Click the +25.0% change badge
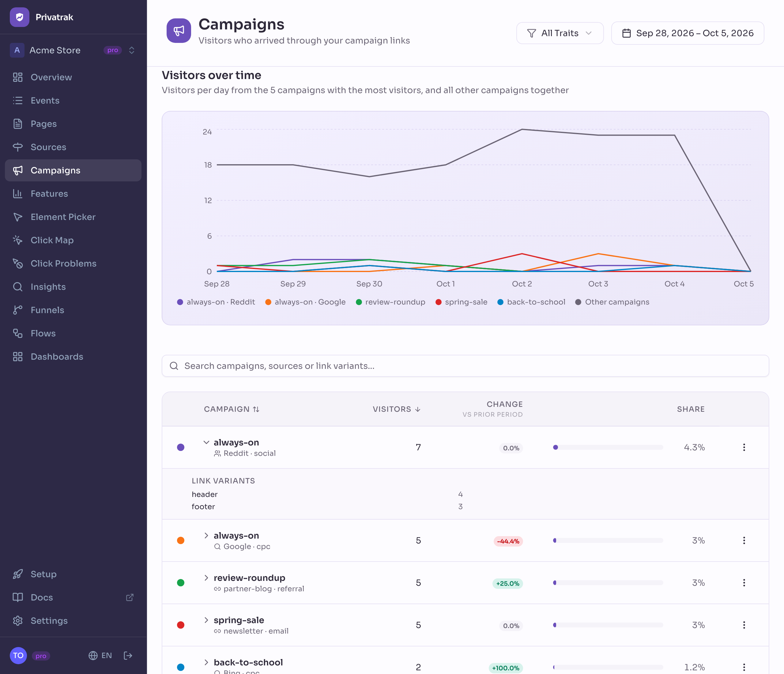The image size is (784, 674). (x=507, y=584)
